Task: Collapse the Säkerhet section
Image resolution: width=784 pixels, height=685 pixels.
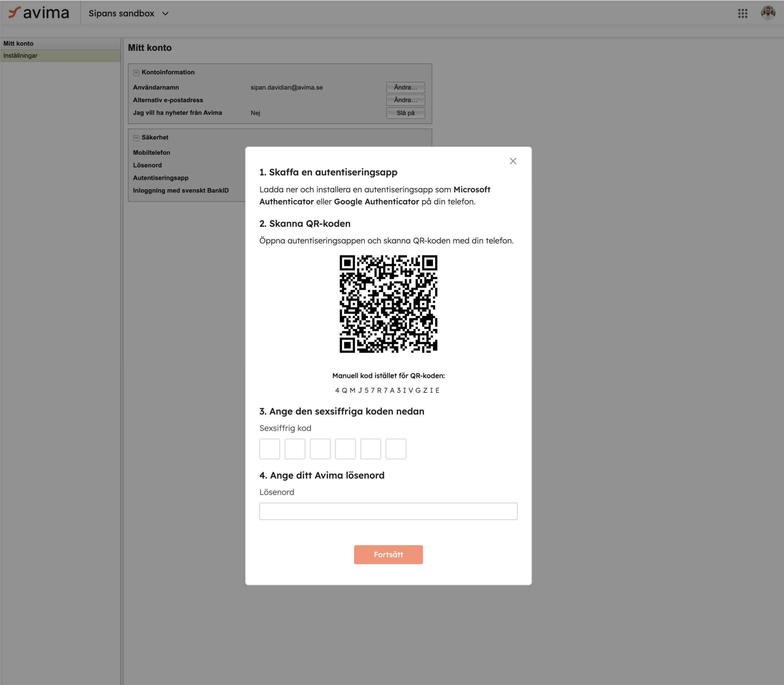Action: coord(136,138)
